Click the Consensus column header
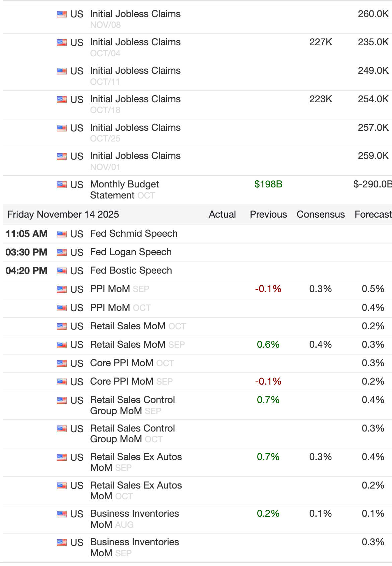The width and height of the screenshot is (392, 566). (321, 215)
